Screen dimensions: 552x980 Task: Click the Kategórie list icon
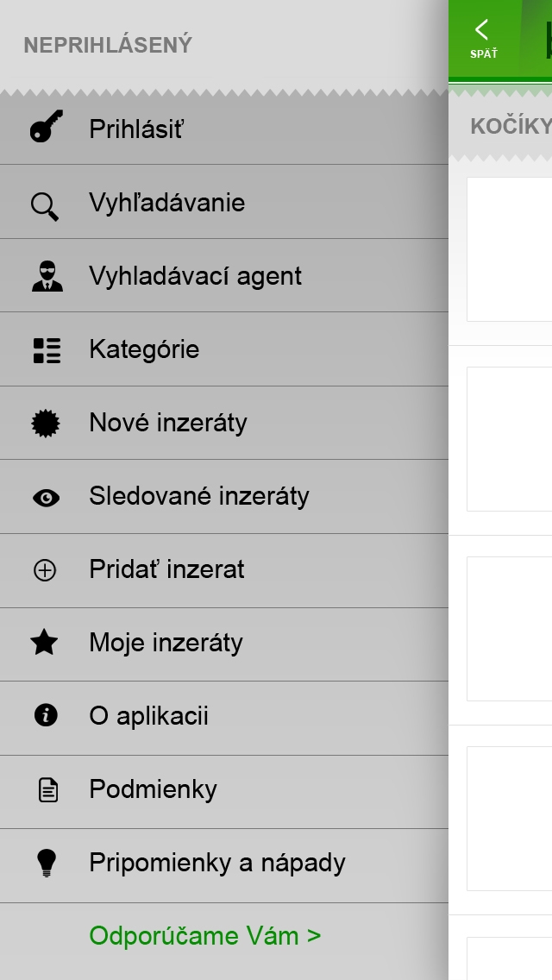click(47, 350)
